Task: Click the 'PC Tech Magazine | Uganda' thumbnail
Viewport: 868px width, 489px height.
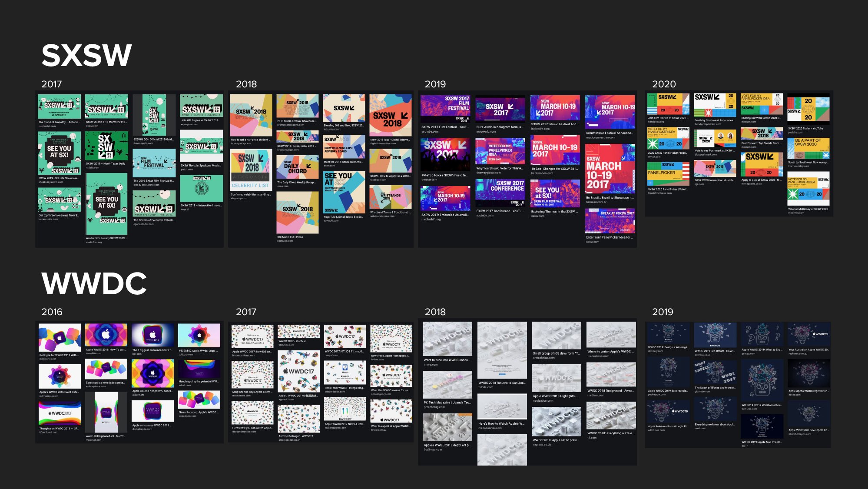Action: click(447, 385)
